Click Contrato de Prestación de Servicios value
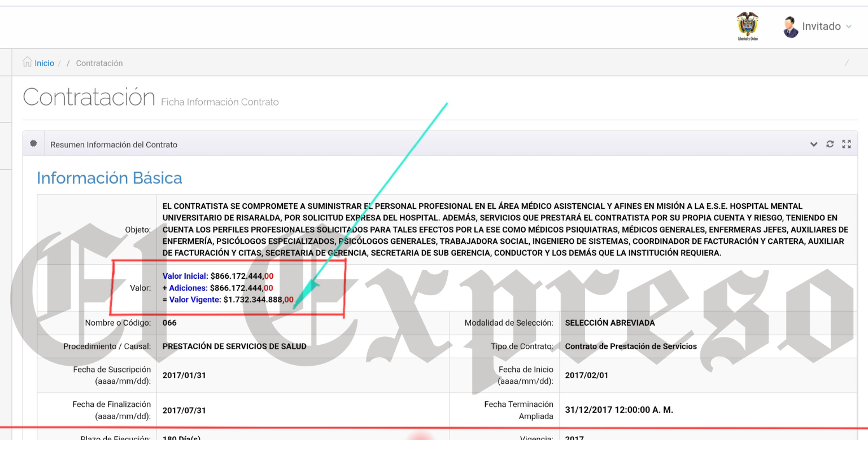This screenshot has height=474, width=868. coord(631,346)
